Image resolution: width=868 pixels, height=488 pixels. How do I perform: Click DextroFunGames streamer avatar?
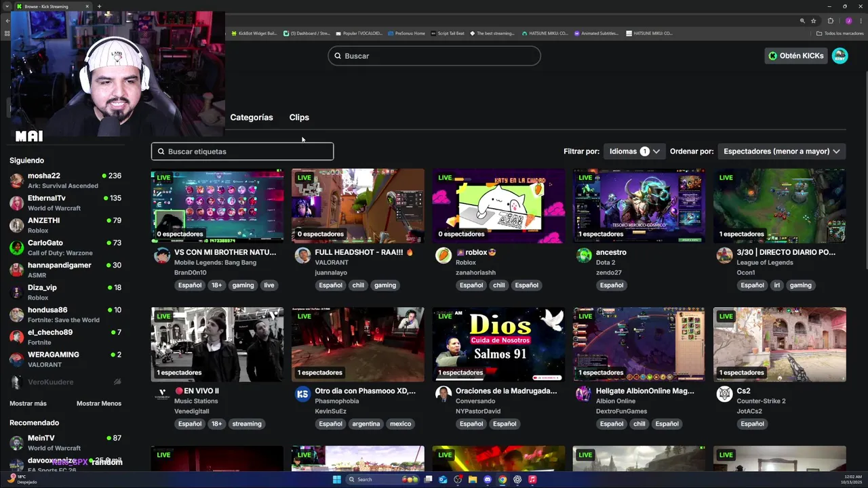click(584, 394)
